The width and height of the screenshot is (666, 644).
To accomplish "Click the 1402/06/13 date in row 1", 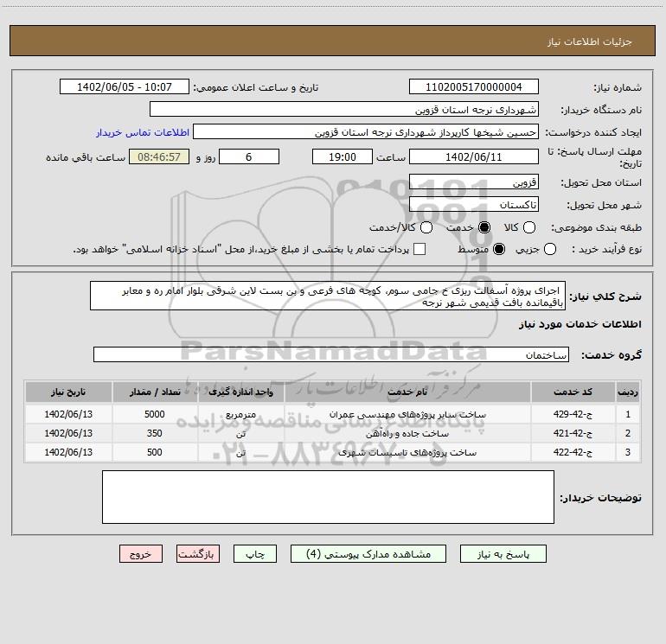I will coord(68,414).
